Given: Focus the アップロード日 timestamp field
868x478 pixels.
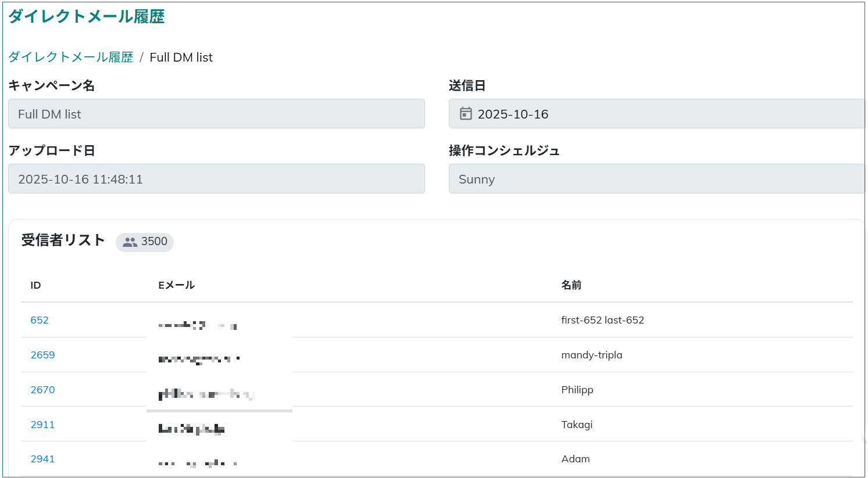Looking at the screenshot, I should (216, 179).
